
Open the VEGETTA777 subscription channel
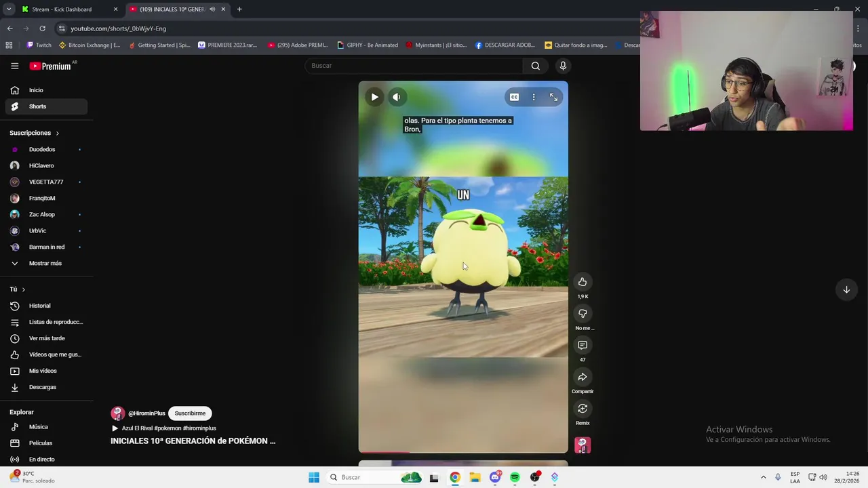pos(46,182)
